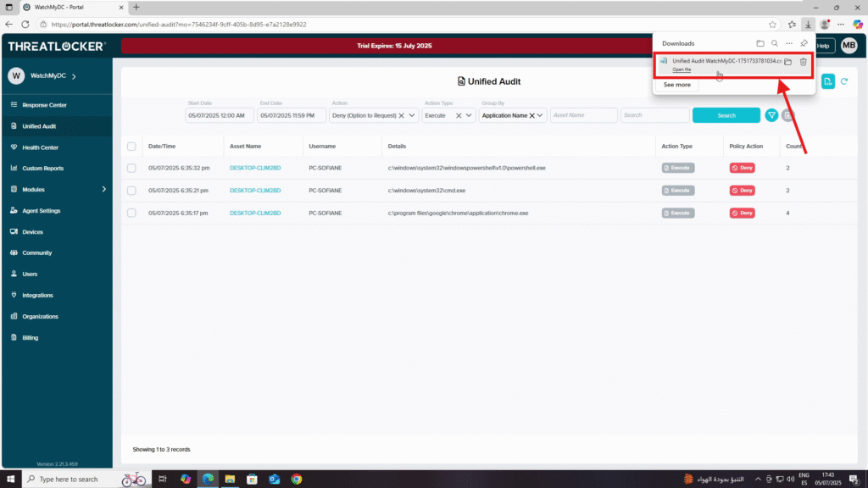The height and width of the screenshot is (488, 868).
Task: Click the teal filter funnel icon
Action: [771, 115]
